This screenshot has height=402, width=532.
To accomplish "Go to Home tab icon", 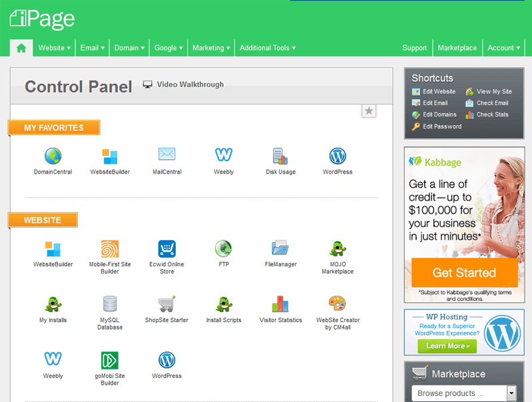I will 21,48.
